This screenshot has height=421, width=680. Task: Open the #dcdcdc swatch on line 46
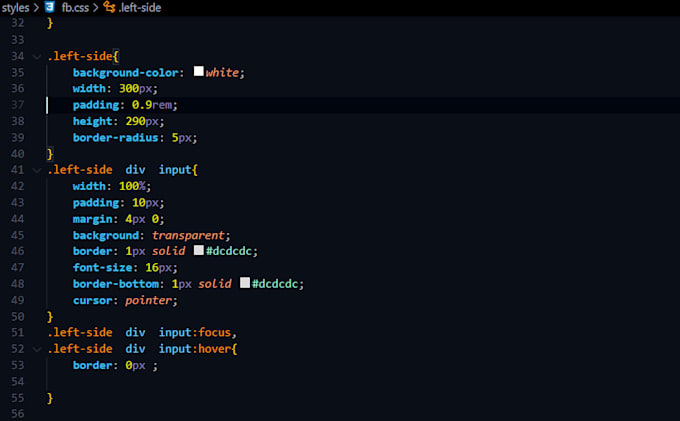click(x=199, y=250)
